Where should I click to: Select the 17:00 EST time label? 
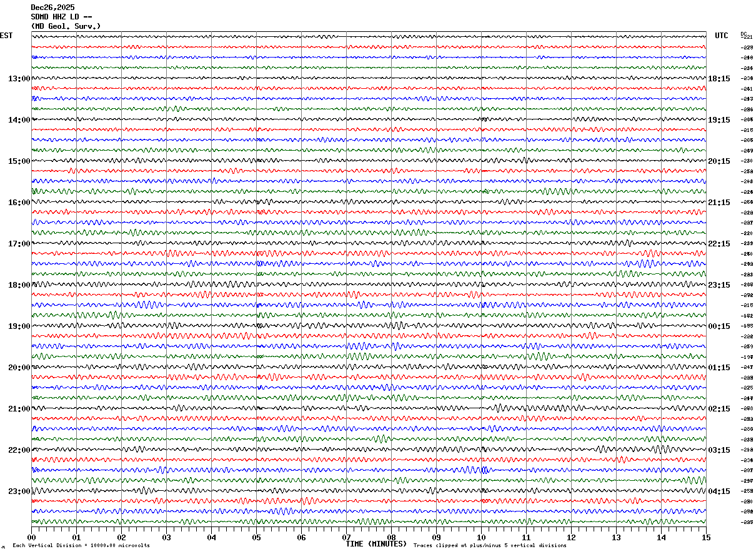[x=19, y=244]
